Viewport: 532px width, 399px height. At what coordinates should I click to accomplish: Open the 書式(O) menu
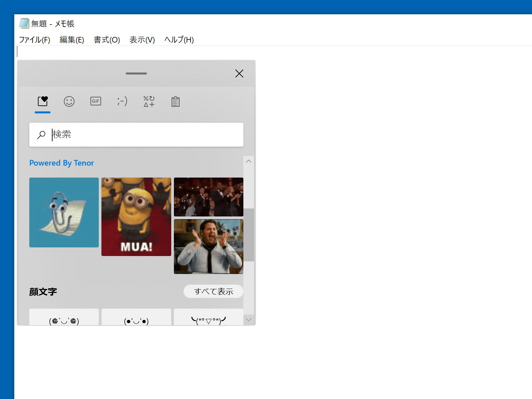tap(107, 40)
